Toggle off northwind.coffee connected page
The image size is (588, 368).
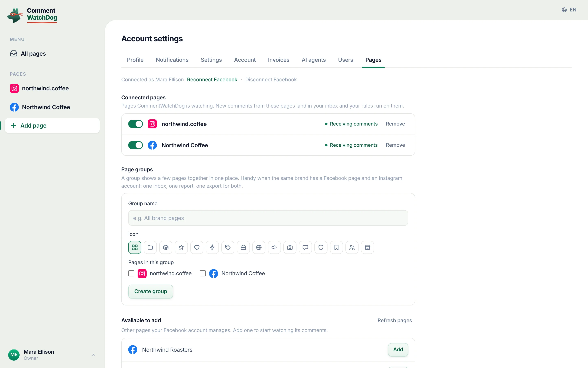[136, 124]
